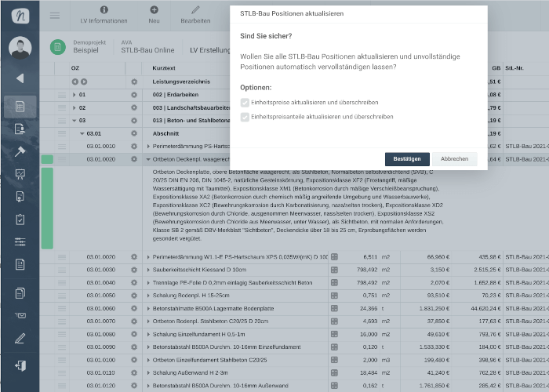Expand Trennlage PE-Folie position

click(x=148, y=283)
